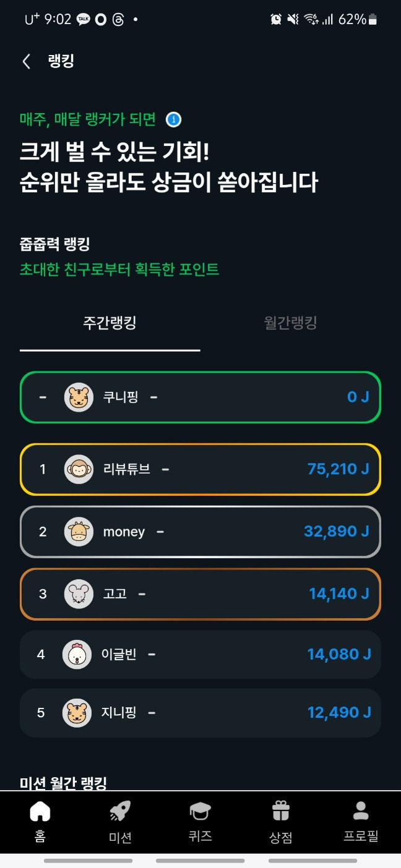Screen dimensions: 401x868
Task: Tap the 14,140 J score for 고고
Action: pos(338,594)
